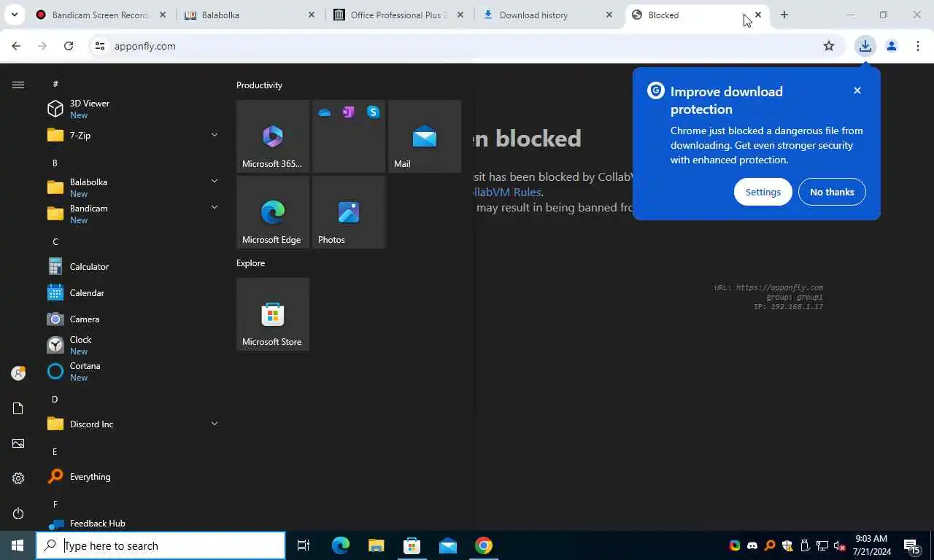Go back to the previous page
934x560 pixels.
coord(16,46)
